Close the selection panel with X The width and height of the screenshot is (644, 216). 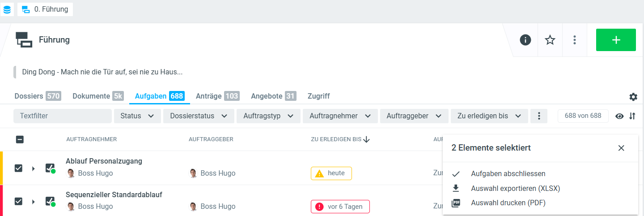621,148
